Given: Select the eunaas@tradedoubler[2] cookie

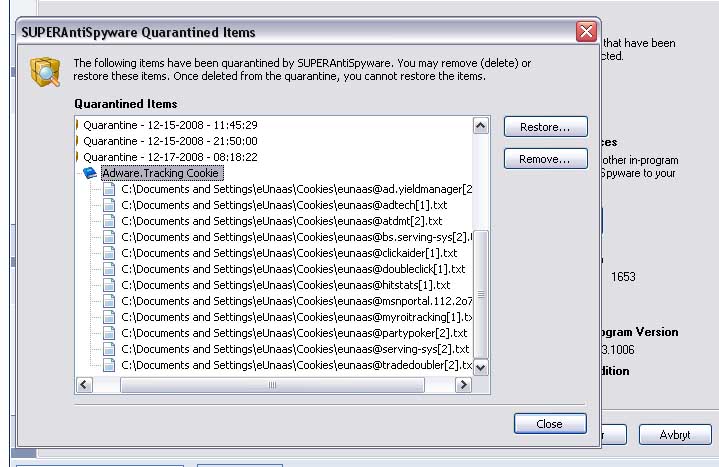Looking at the screenshot, I should 297,365.
